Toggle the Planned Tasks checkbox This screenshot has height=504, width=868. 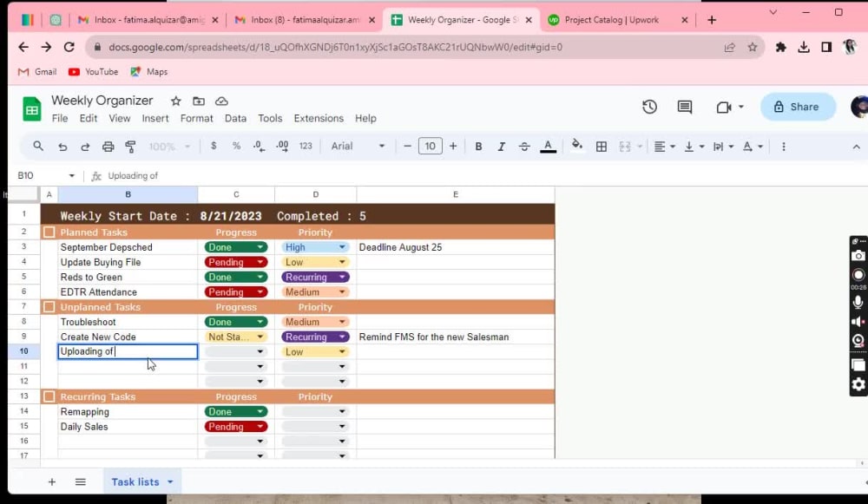(49, 232)
